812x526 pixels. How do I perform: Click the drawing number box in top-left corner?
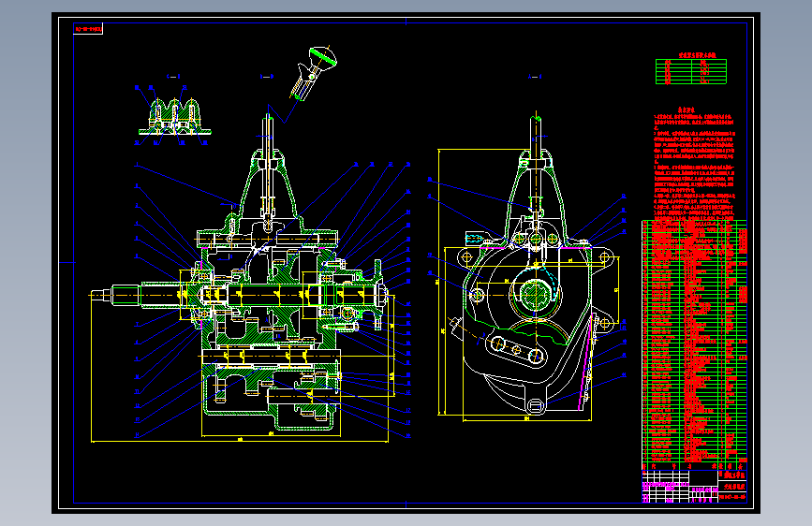[88, 28]
